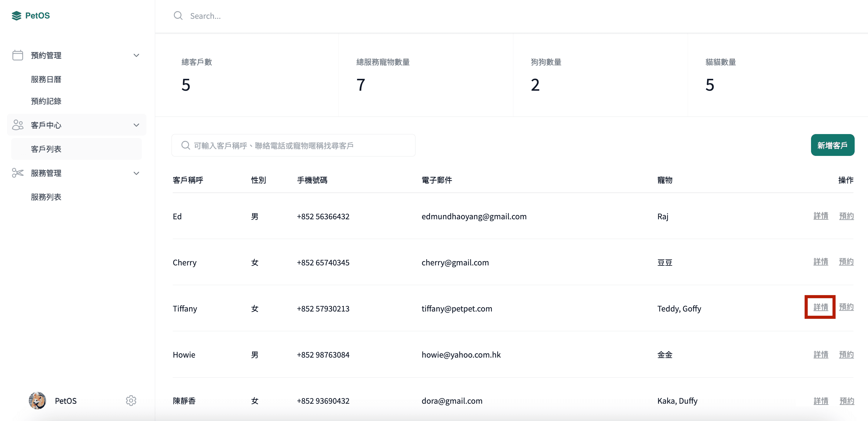Open 詳情 for customer Cherry
This screenshot has height=421, width=868.
(x=820, y=261)
